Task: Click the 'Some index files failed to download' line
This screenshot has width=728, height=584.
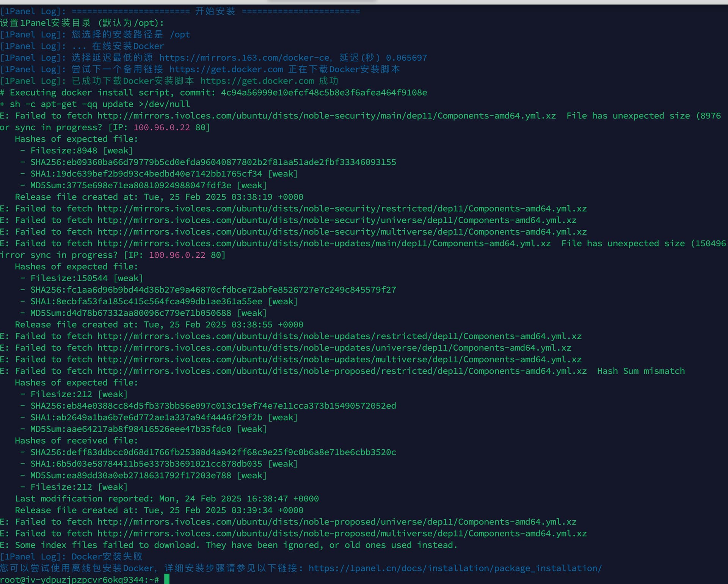Action: (229, 545)
